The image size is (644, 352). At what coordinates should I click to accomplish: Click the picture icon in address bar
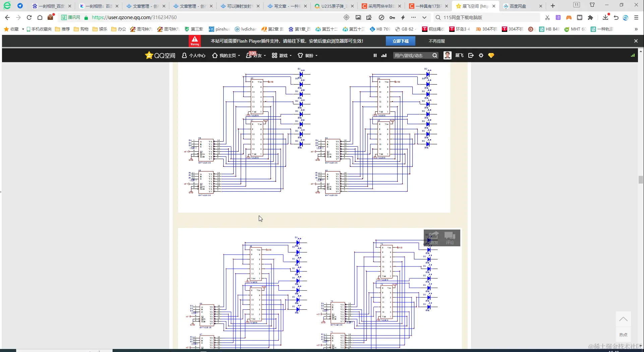(358, 17)
